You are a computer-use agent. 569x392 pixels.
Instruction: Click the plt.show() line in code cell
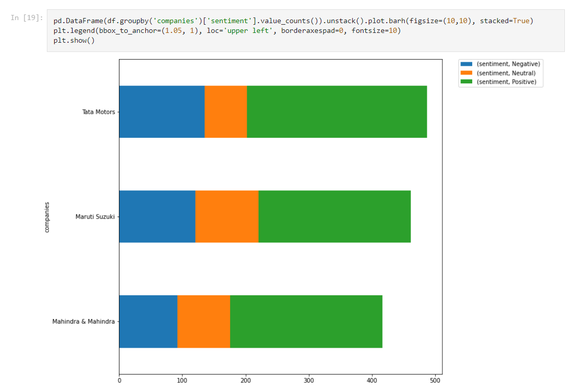point(74,41)
